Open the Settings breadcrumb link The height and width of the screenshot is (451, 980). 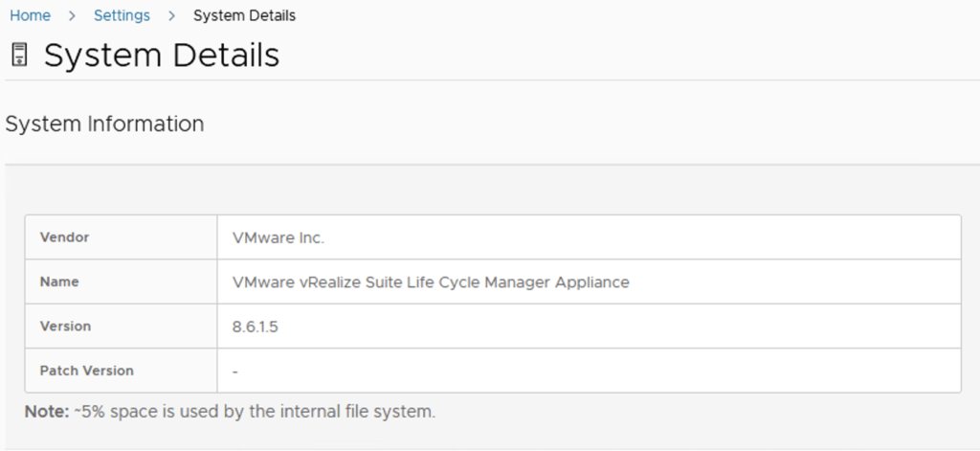click(122, 15)
